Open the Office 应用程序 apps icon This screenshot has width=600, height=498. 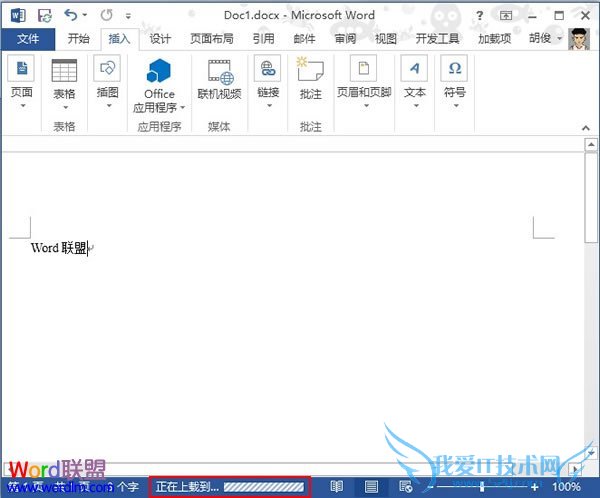point(159,72)
